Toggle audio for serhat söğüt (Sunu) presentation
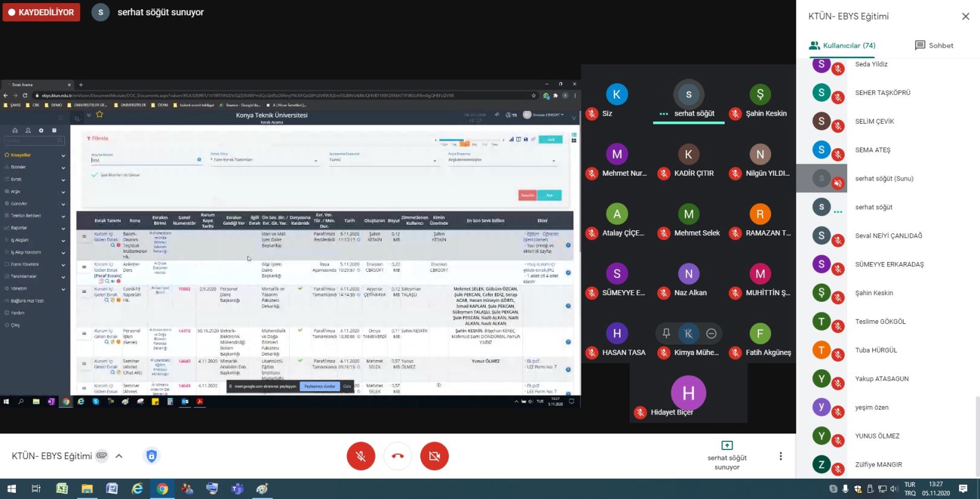 pos(838,183)
